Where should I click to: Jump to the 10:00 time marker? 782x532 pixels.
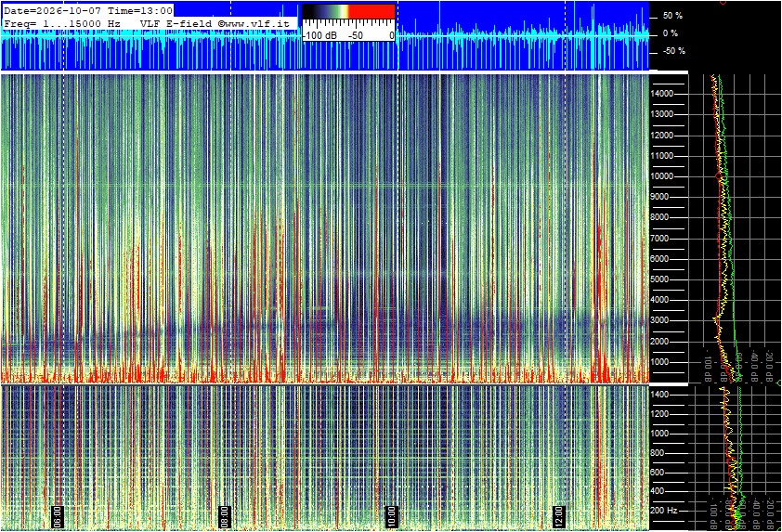click(392, 517)
